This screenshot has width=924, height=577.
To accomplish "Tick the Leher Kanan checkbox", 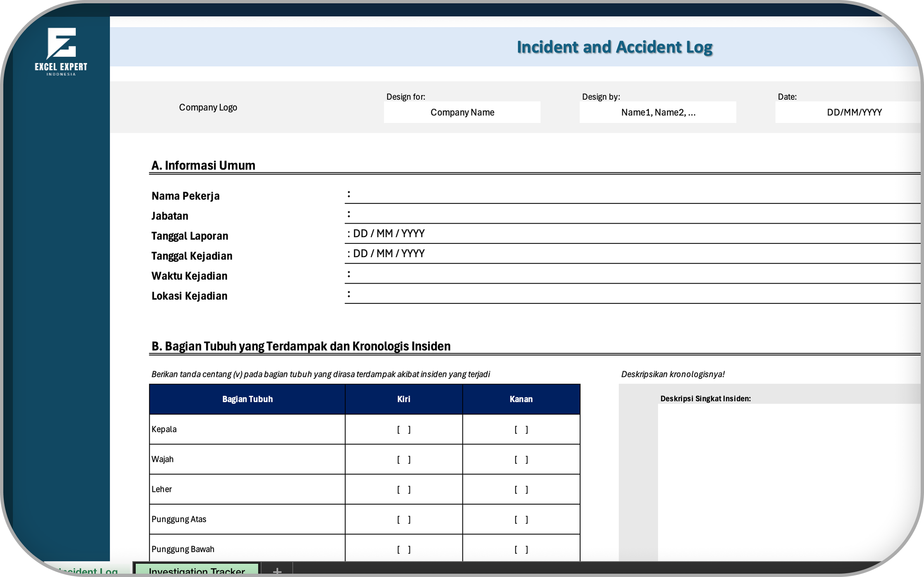I will click(x=521, y=489).
